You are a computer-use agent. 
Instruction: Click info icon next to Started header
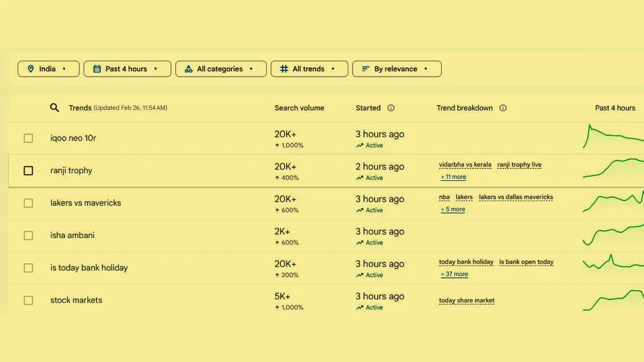(391, 108)
